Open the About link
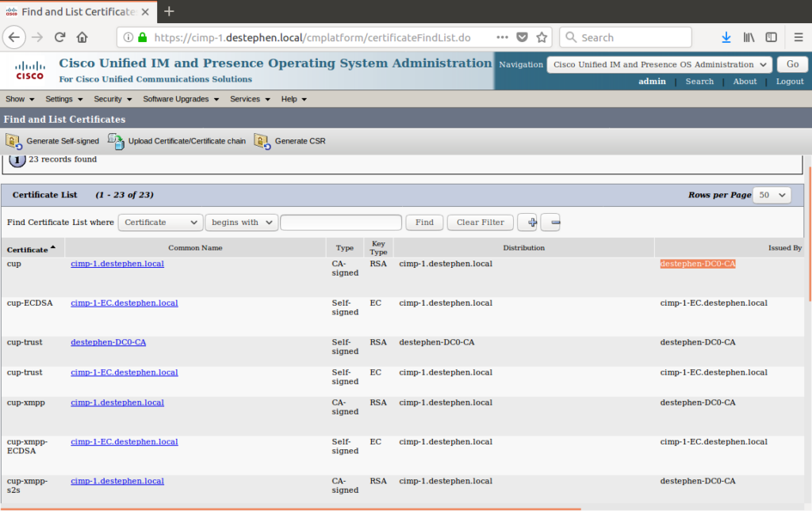 point(745,81)
